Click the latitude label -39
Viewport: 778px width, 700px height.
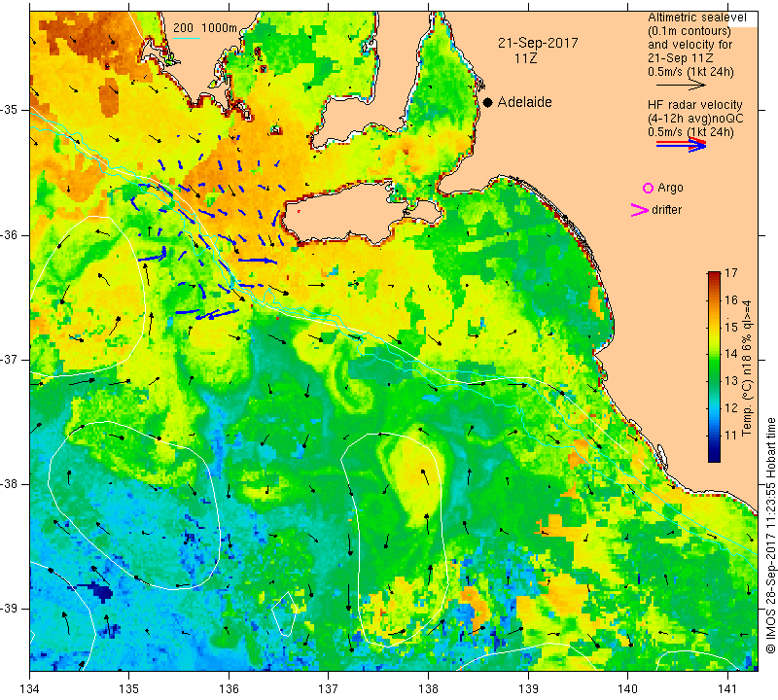pos(10,609)
